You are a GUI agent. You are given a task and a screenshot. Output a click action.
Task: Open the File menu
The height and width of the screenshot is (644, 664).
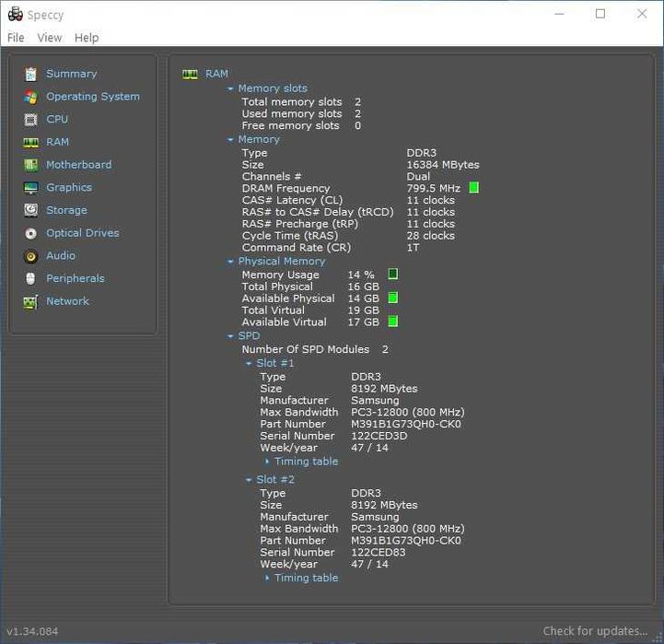[x=16, y=38]
